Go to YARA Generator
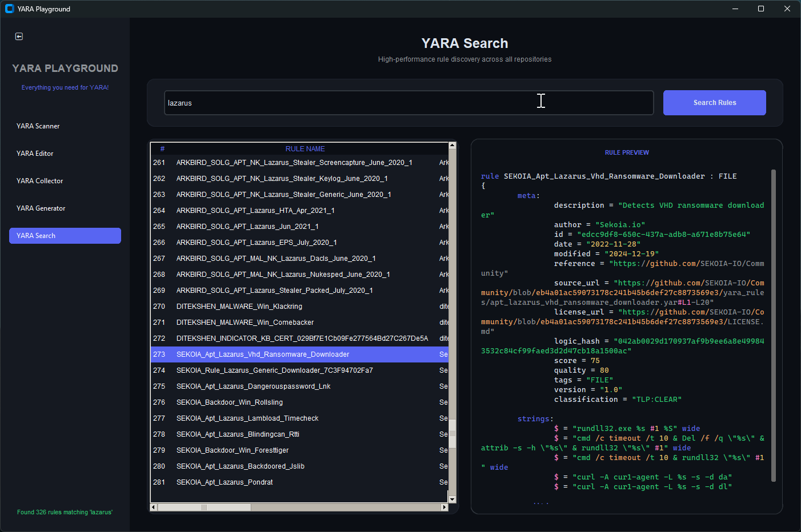The height and width of the screenshot is (532, 801). pos(41,208)
